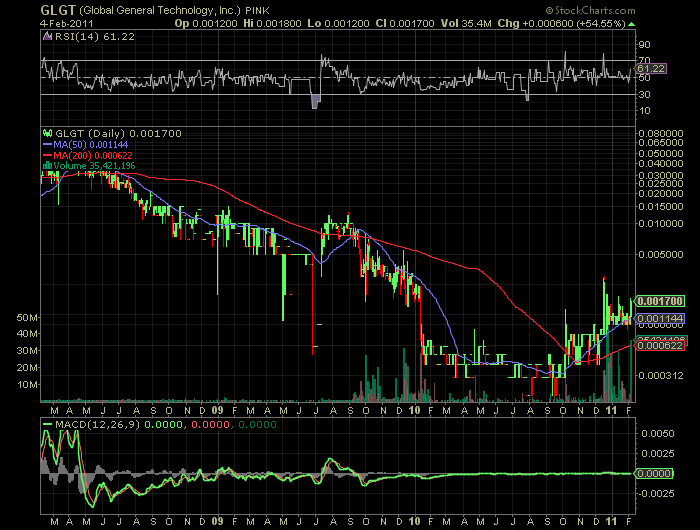Click the 50M volume axis label

(27, 317)
